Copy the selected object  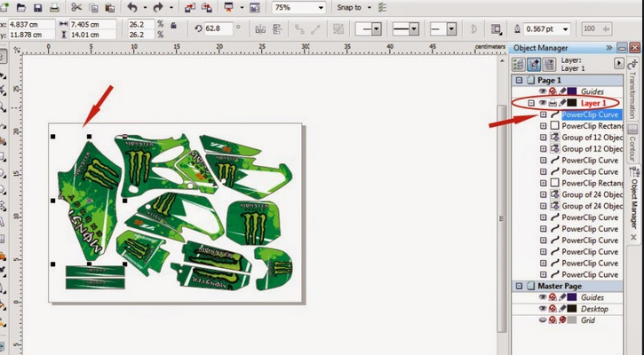93,7
